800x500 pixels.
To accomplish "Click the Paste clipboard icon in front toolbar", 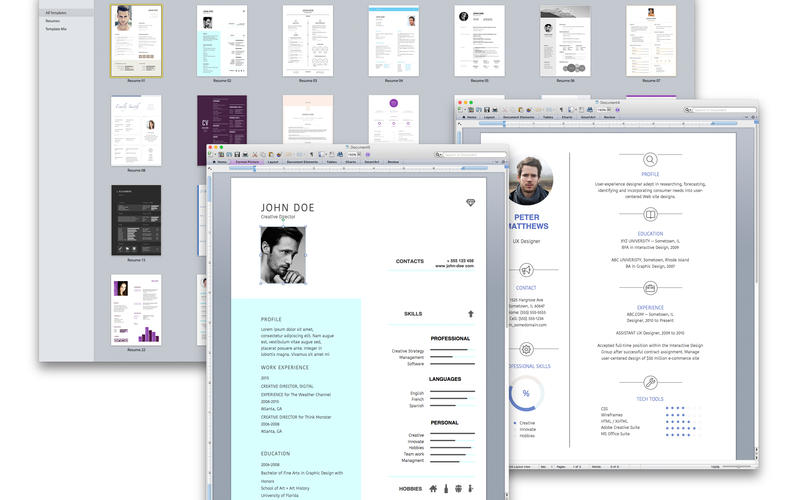I will point(271,155).
